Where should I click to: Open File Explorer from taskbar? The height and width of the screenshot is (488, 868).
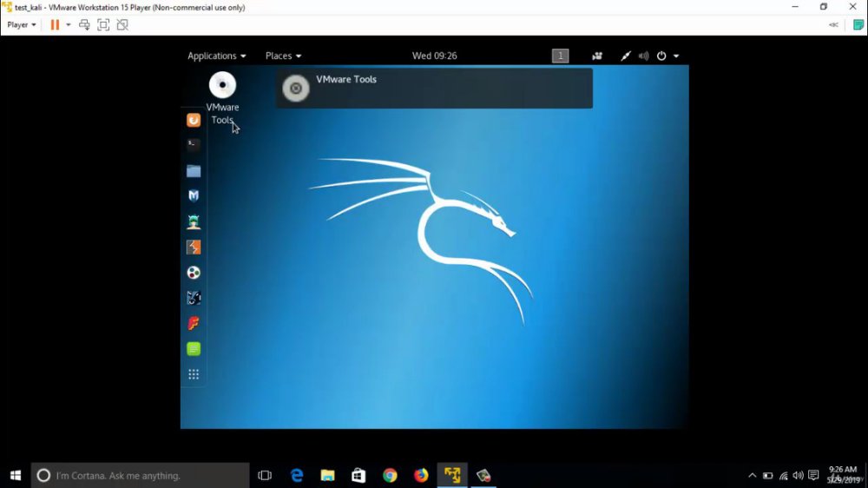click(x=328, y=475)
